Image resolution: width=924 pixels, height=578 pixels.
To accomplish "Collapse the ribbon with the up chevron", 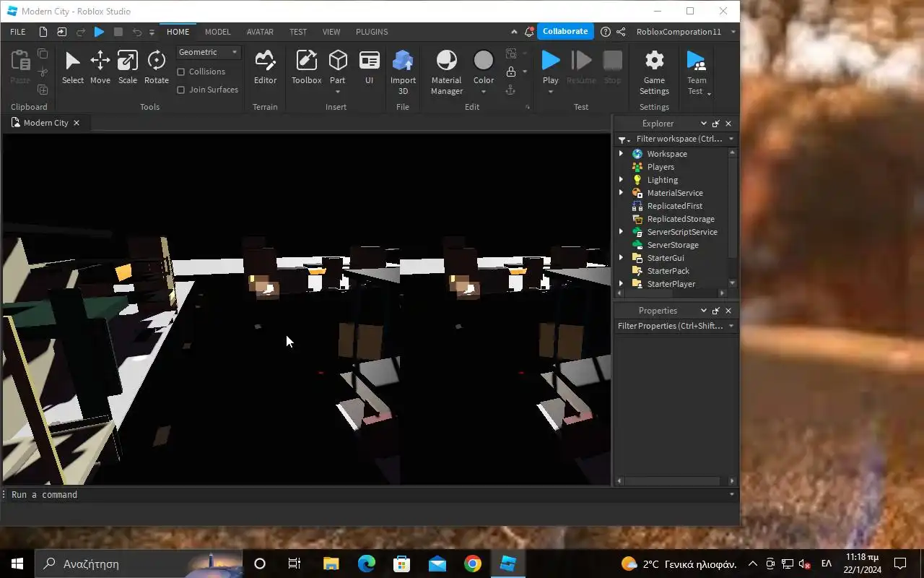I will click(514, 32).
